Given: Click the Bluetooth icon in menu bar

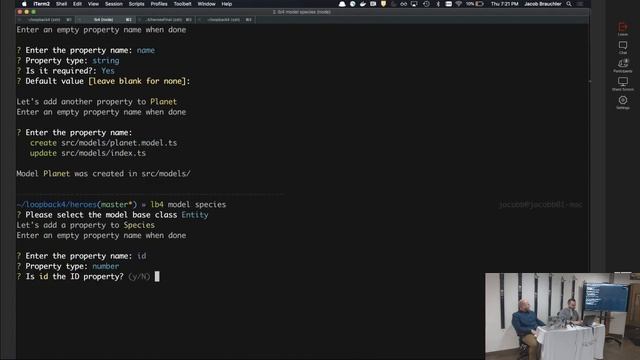Looking at the screenshot, I should (x=438, y=4).
